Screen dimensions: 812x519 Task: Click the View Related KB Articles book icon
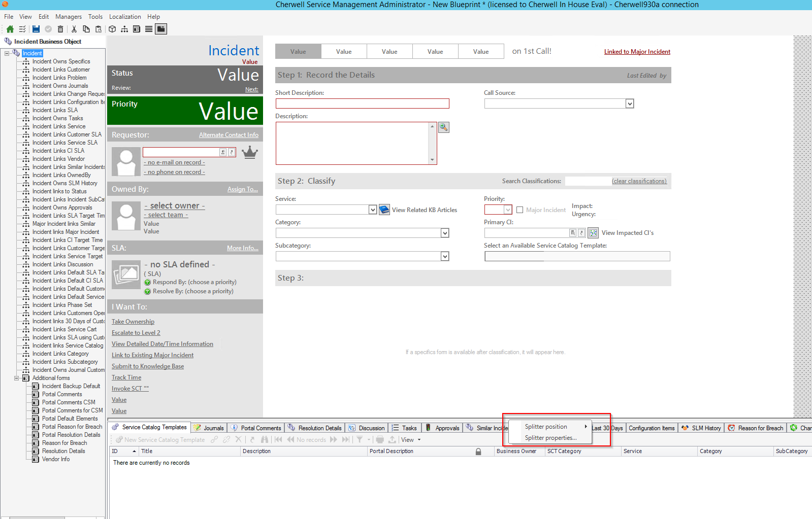pyautogui.click(x=384, y=210)
